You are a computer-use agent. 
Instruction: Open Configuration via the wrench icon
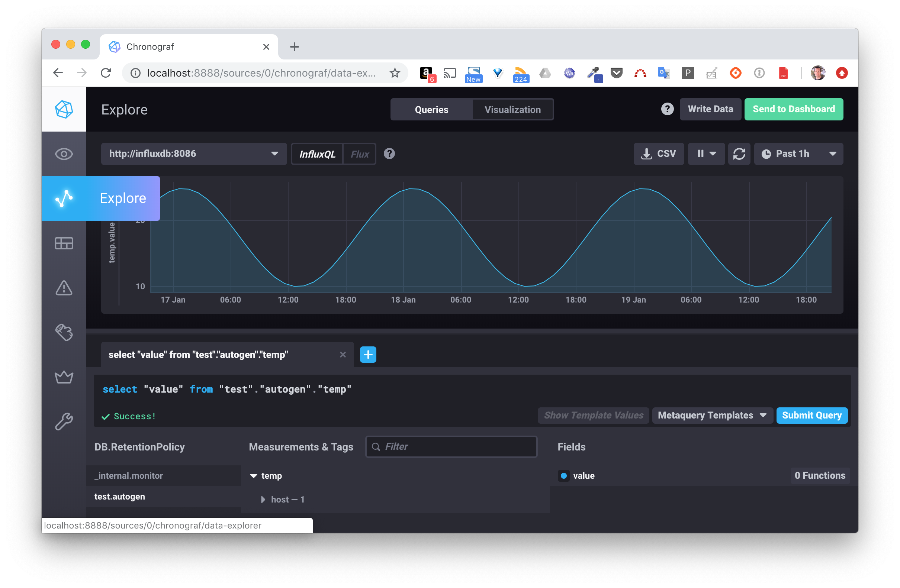[64, 422]
